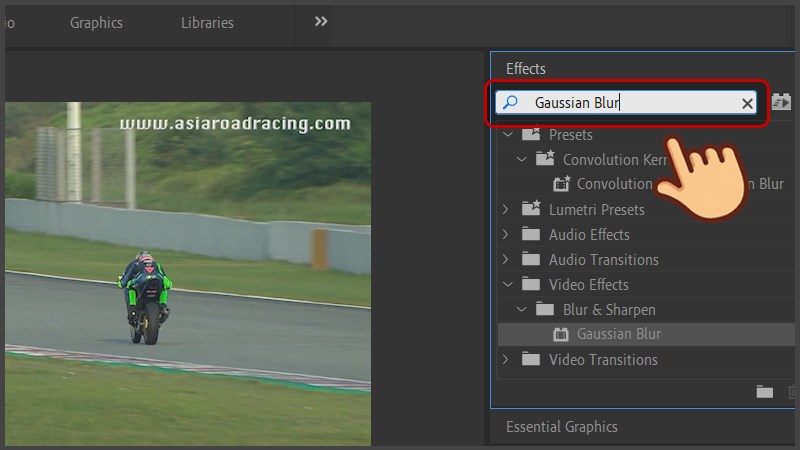Screen dimensions: 800x450
Task: Click the New Custom Bin folder icon
Action: [765, 392]
